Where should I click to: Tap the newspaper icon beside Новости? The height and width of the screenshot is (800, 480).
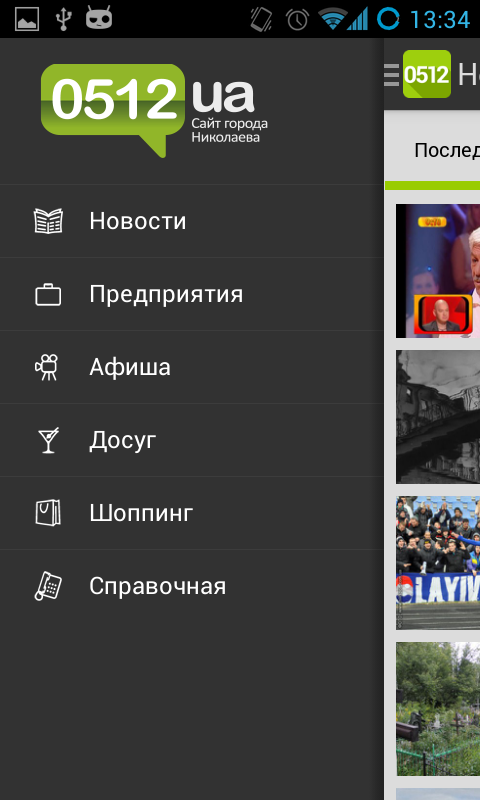tap(48, 221)
